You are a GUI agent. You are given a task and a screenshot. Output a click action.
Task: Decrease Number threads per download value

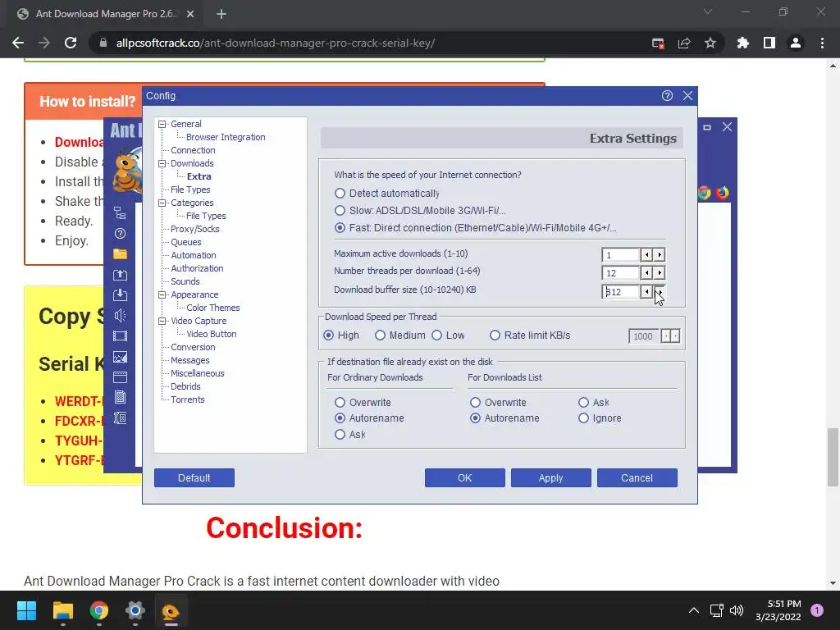(646, 272)
